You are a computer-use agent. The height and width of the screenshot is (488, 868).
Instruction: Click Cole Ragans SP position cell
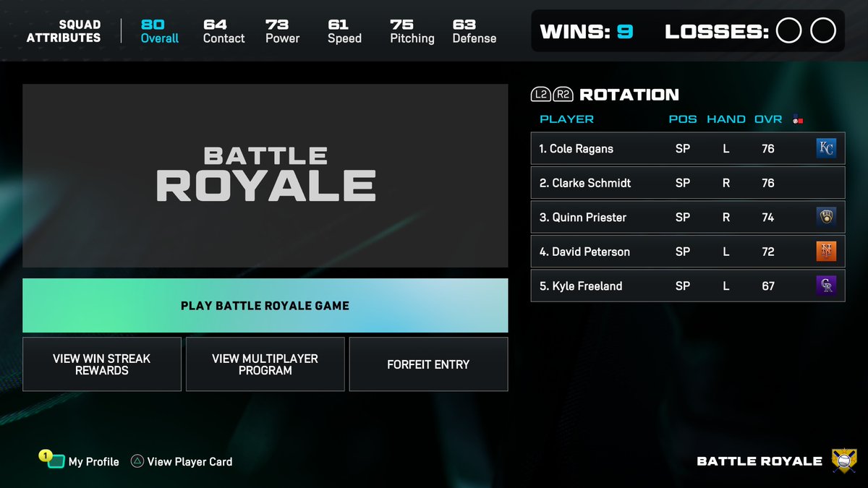(x=683, y=149)
